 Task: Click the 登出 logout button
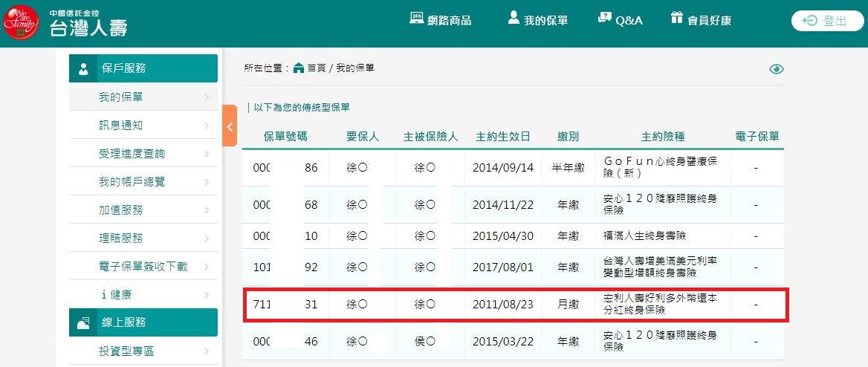827,21
